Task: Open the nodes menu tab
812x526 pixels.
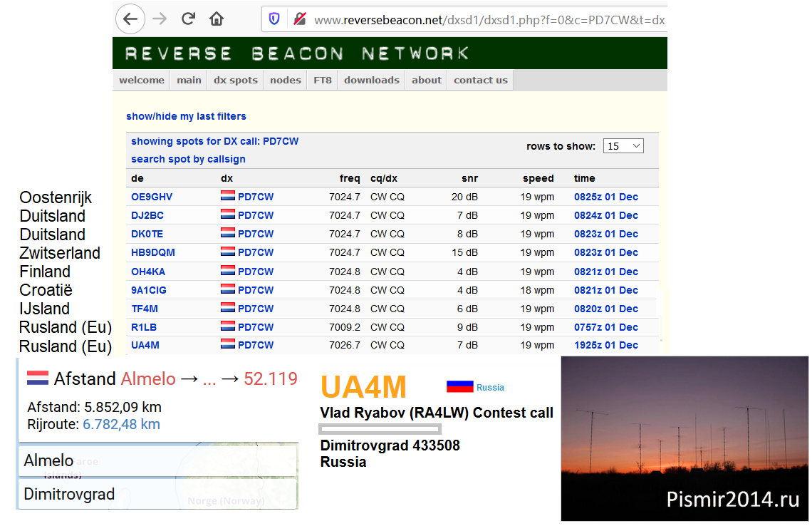Action: 285,80
